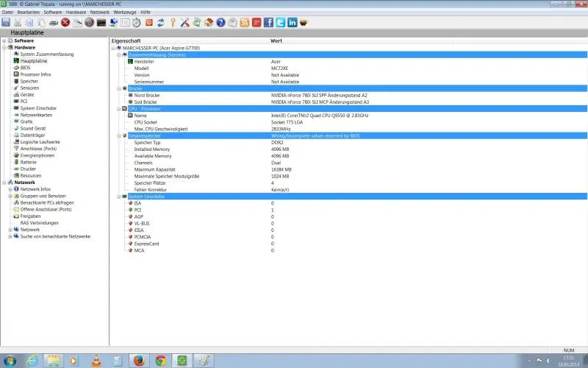
Task: Click the Twitter icon in toolbar
Action: [280, 23]
